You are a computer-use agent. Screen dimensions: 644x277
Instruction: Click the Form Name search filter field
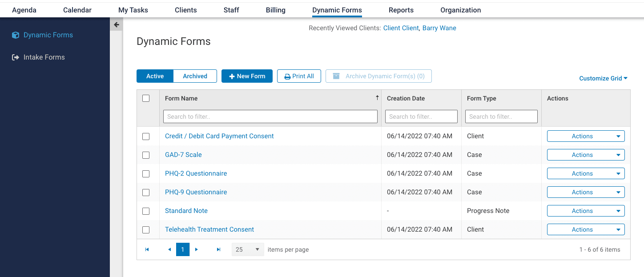pyautogui.click(x=270, y=116)
